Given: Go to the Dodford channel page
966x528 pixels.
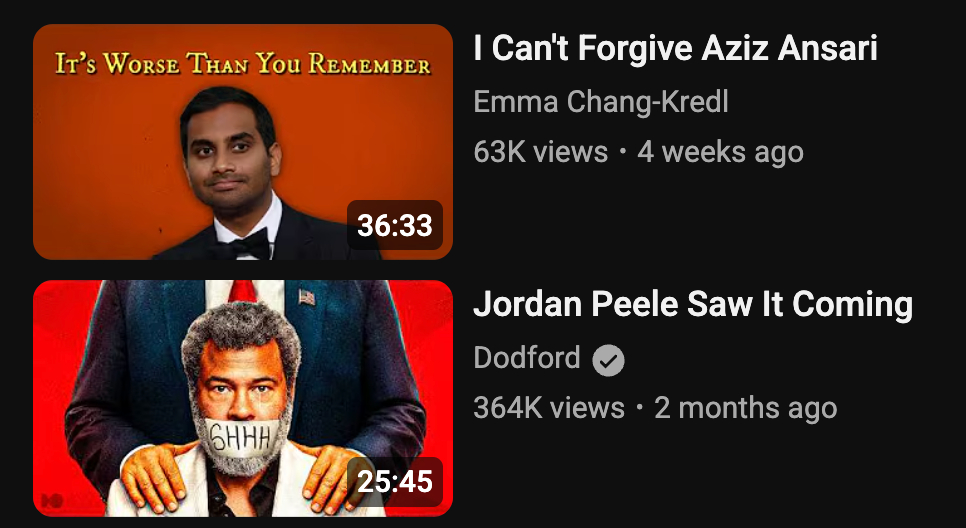Looking at the screenshot, I should pyautogui.click(x=527, y=358).
